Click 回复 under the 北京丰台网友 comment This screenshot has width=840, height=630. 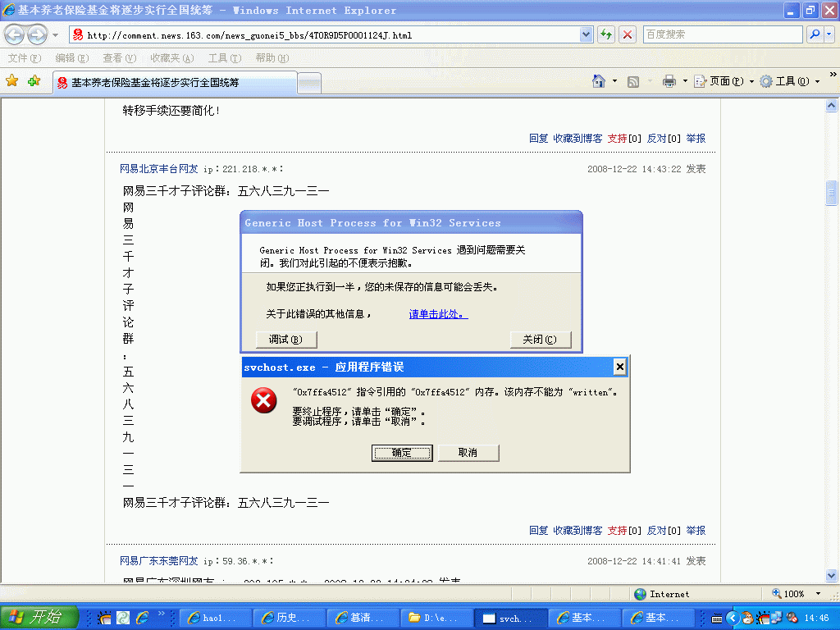538,531
